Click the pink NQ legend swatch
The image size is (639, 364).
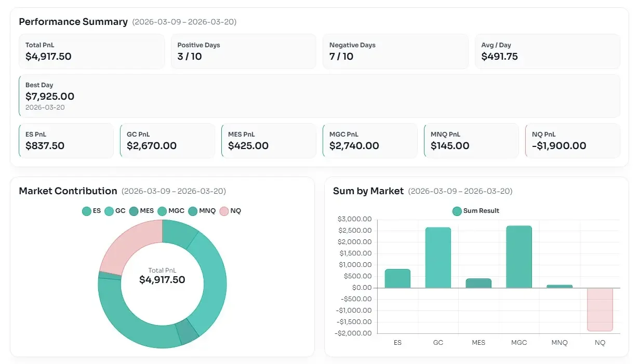[x=224, y=211]
